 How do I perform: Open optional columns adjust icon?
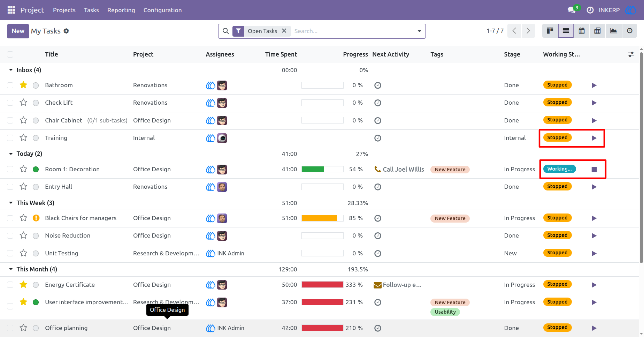[x=631, y=54]
